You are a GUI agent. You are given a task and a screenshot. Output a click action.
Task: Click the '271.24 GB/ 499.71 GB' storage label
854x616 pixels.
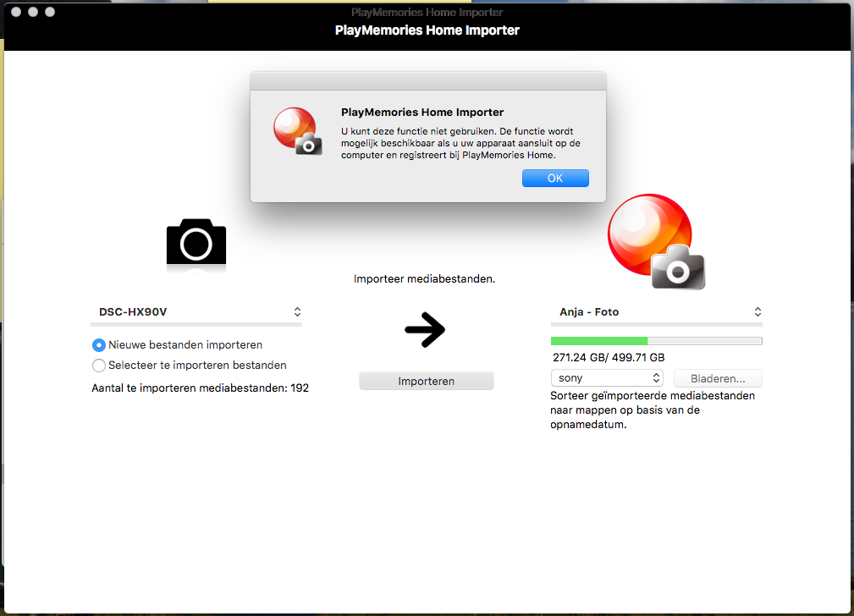click(609, 357)
